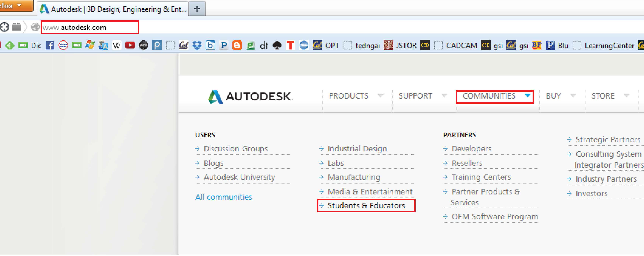Select the Autodesk 3D Design browser tab

pos(113,9)
